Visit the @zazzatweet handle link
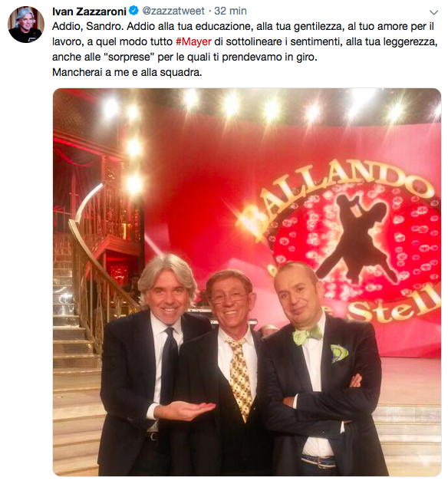This screenshot has height=484, width=448. pos(173,11)
